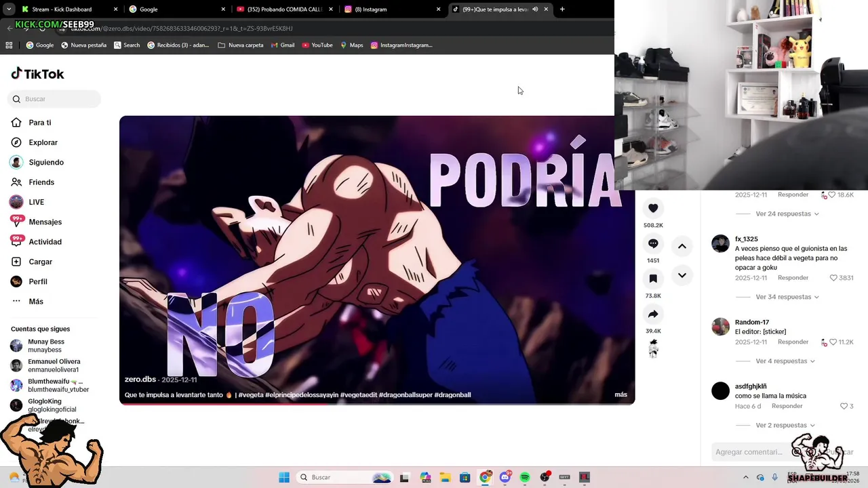
Task: Open the browser apps grid icon
Action: click(9, 45)
